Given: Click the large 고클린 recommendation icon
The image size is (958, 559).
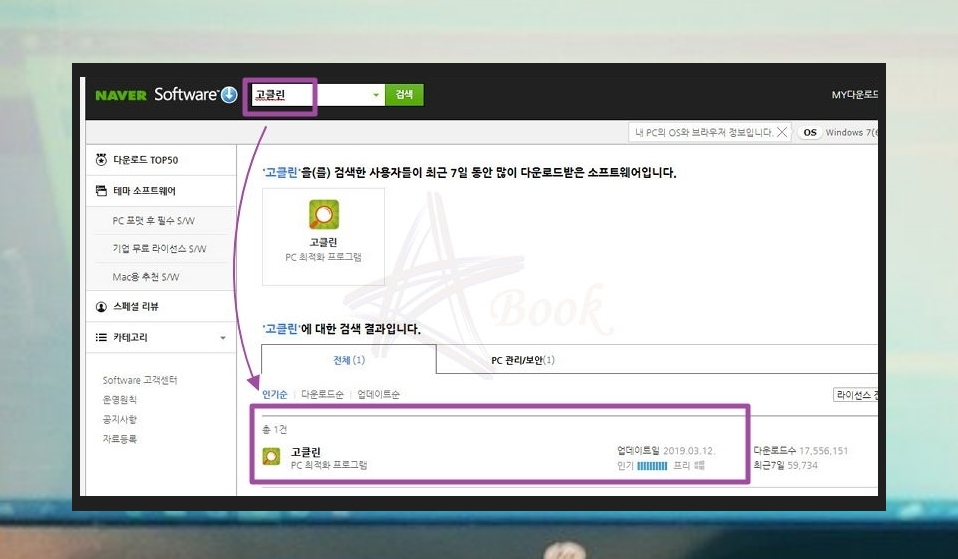Looking at the screenshot, I should click(324, 214).
